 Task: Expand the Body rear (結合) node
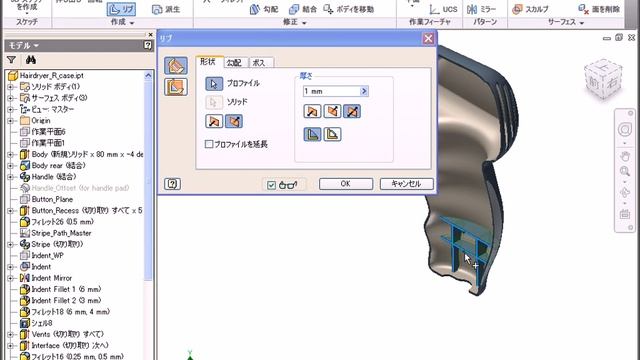(11, 165)
